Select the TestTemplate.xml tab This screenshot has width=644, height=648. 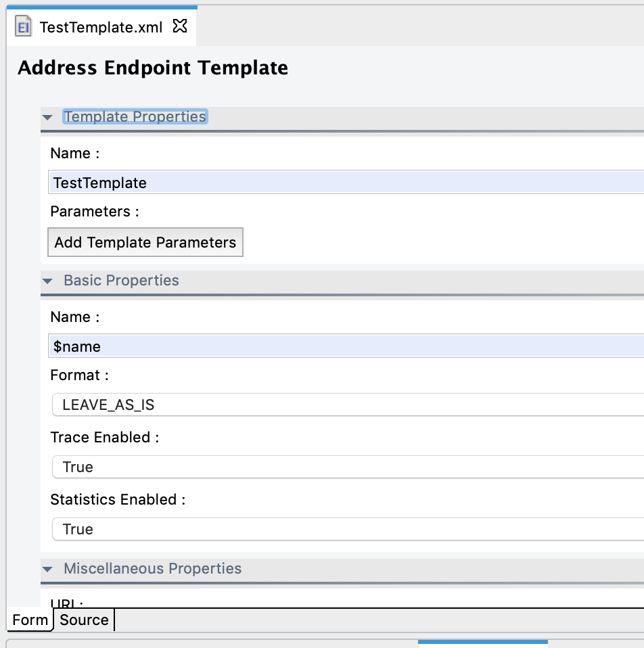[x=101, y=27]
